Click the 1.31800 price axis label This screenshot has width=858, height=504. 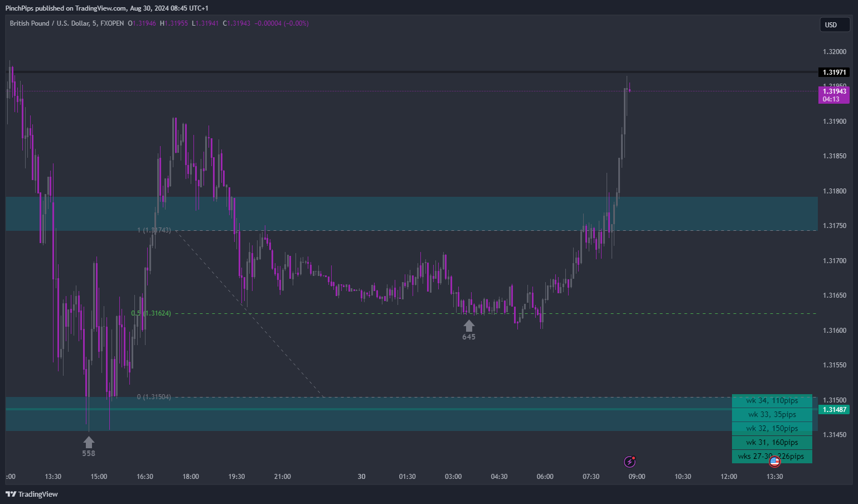tap(834, 191)
